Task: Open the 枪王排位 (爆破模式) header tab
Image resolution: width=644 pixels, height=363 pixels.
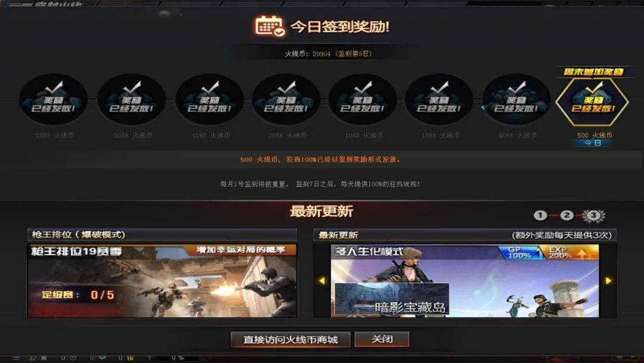Action: tap(162, 235)
